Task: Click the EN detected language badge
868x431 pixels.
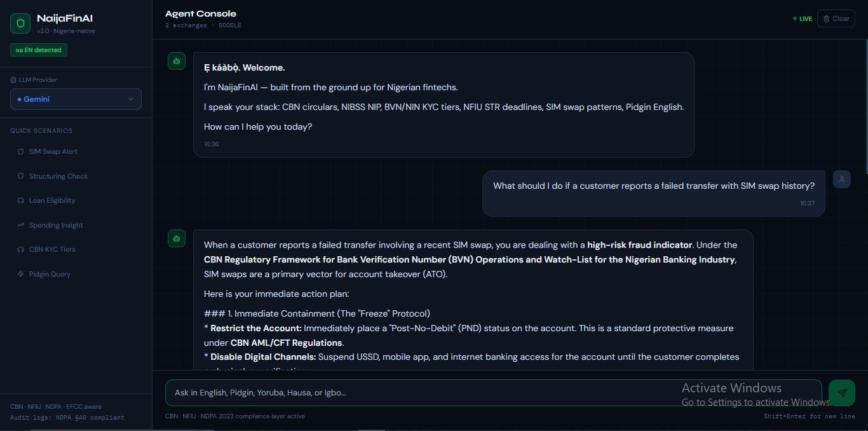Action: click(39, 50)
